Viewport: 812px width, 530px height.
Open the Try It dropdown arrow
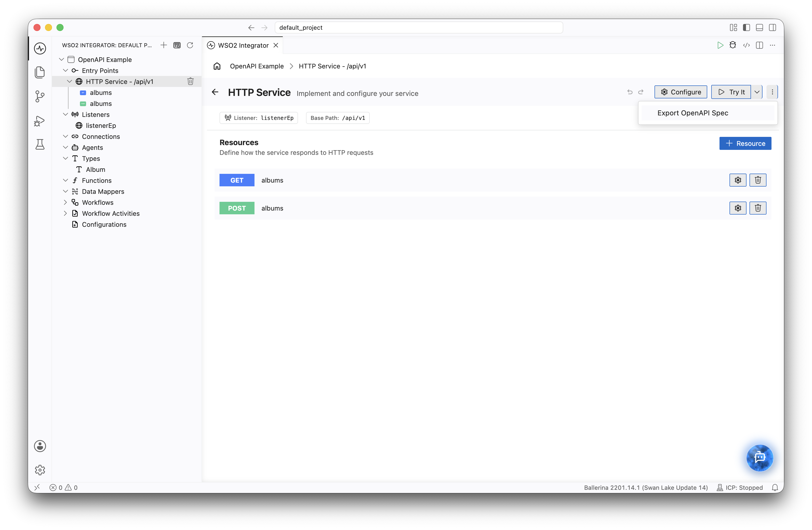(x=757, y=92)
